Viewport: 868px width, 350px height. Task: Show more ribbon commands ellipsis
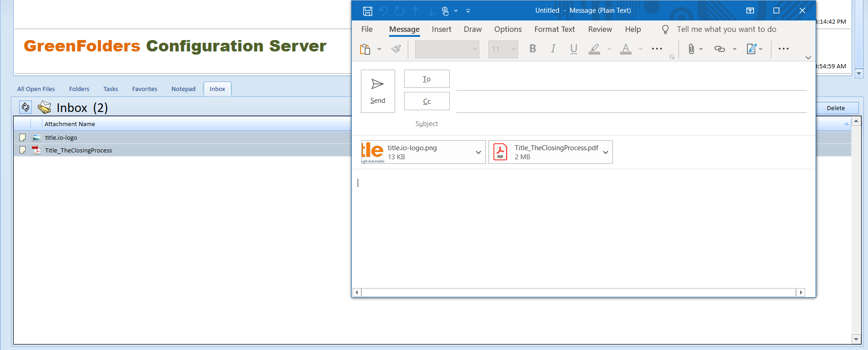point(784,49)
